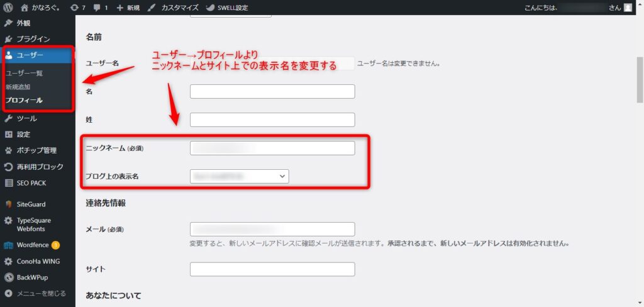
Task: Click the SWELL設定 toolbar item
Action: pyautogui.click(x=226, y=8)
